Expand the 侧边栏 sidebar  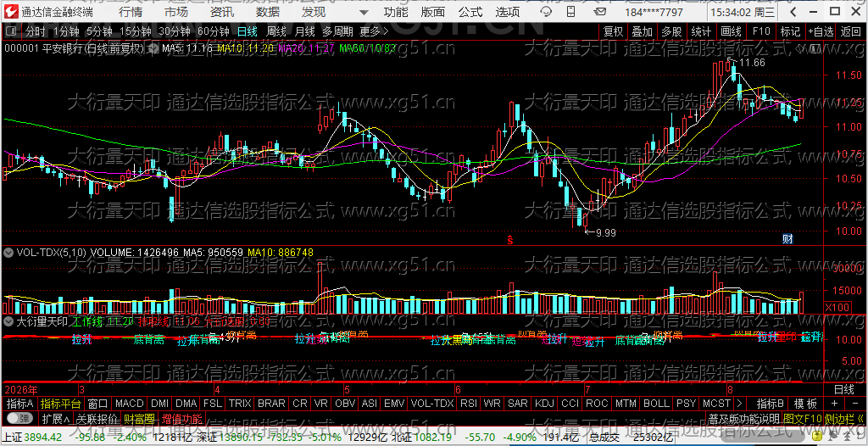coord(845,418)
